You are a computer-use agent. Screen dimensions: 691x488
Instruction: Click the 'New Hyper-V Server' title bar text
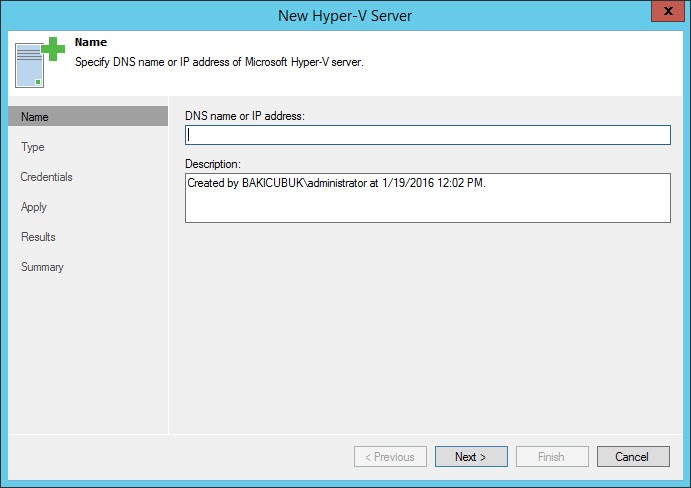[x=345, y=16]
